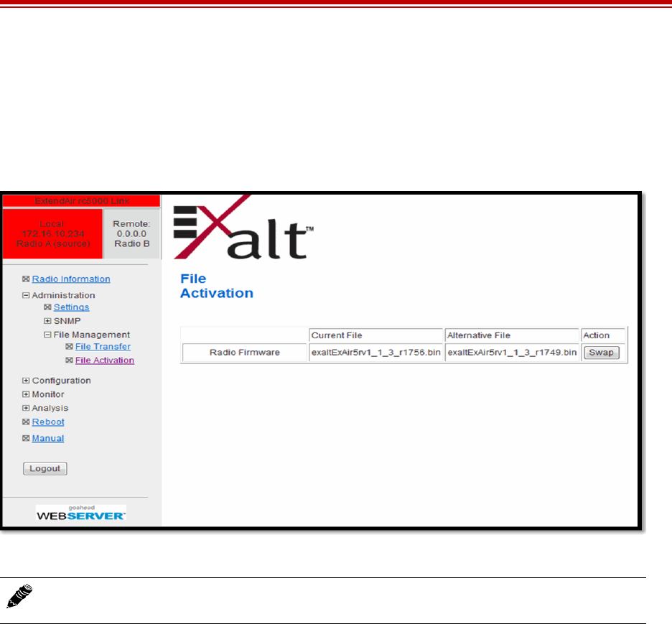Click the Radio Firmware row label
Screen dimensions: 672x624
pyautogui.click(x=245, y=353)
